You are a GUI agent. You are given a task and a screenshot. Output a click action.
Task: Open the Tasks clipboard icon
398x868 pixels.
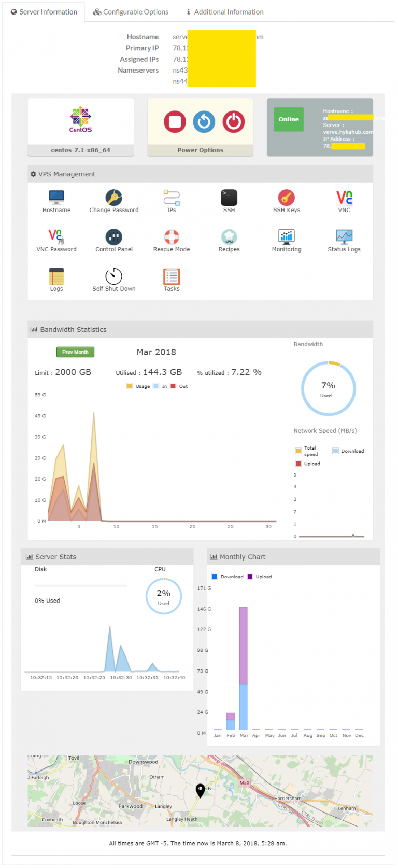pyautogui.click(x=172, y=276)
